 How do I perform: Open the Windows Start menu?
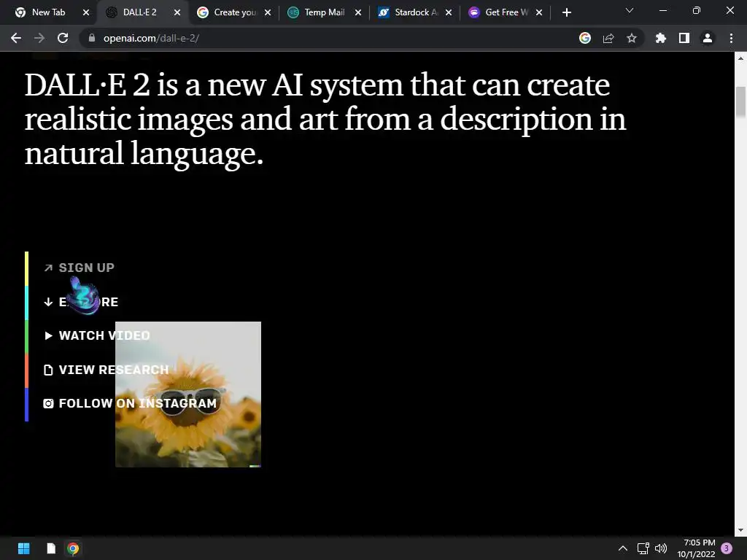point(24,548)
